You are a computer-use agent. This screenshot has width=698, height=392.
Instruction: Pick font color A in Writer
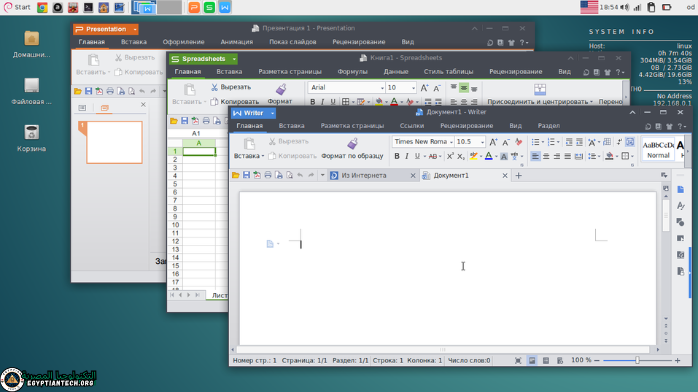tap(489, 156)
